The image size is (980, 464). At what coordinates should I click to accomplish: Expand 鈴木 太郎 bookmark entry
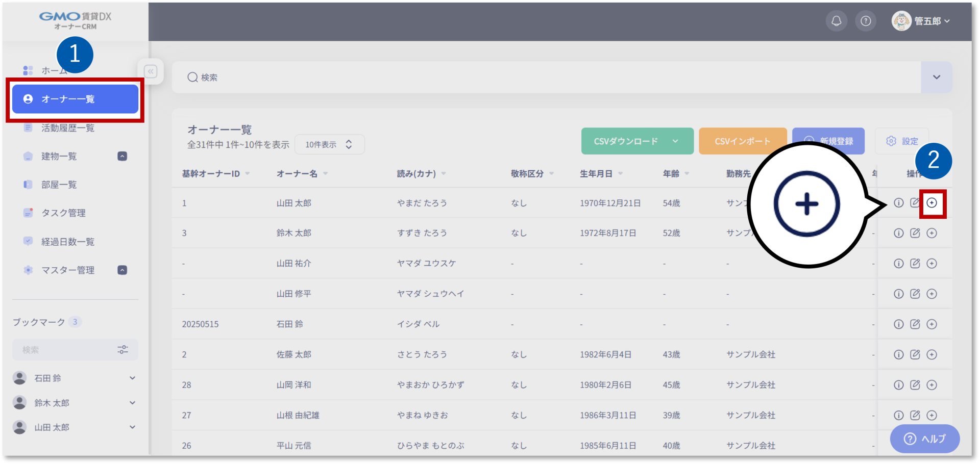tap(132, 403)
